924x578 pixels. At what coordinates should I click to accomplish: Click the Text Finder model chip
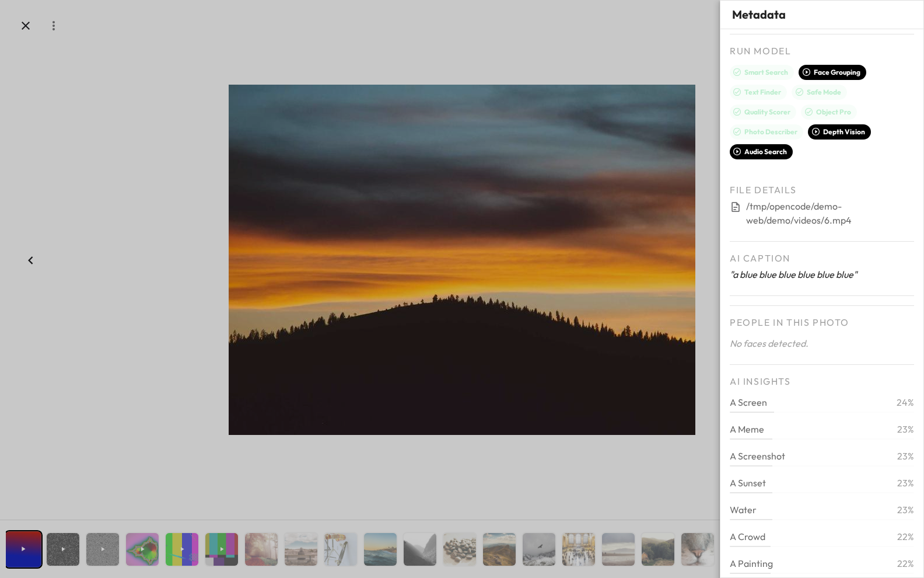coord(757,92)
